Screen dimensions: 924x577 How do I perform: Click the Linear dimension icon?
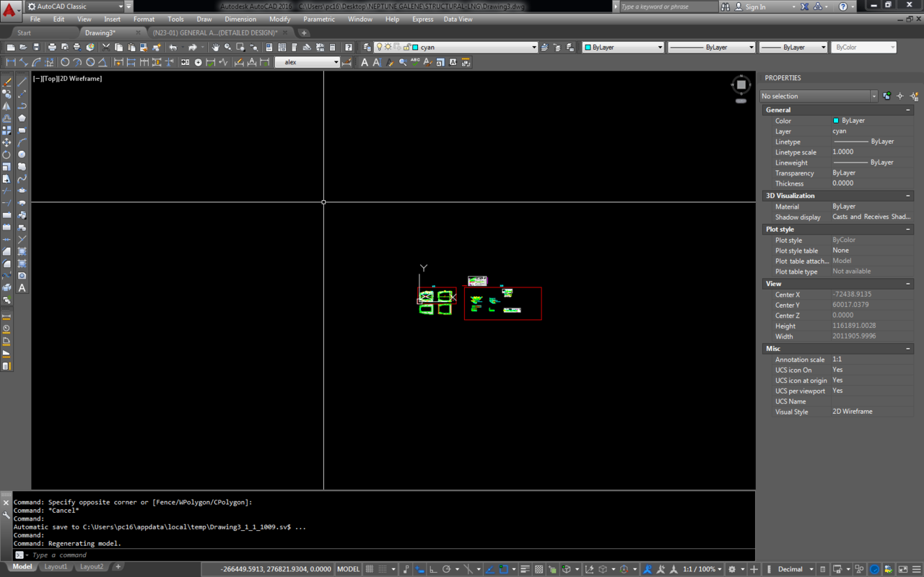click(x=11, y=62)
